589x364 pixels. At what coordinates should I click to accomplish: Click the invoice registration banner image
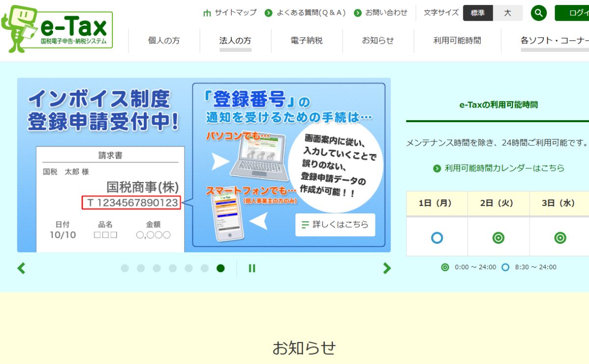click(x=204, y=165)
